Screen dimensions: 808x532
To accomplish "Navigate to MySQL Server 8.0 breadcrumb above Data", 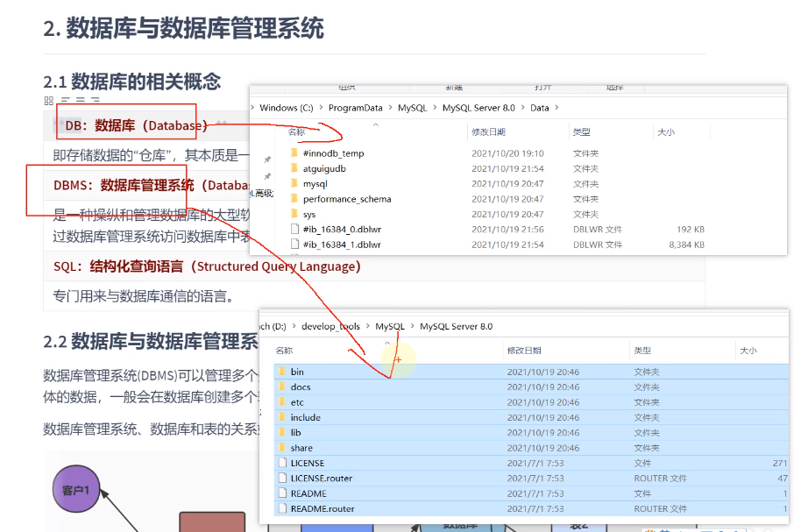I will pyautogui.click(x=478, y=108).
